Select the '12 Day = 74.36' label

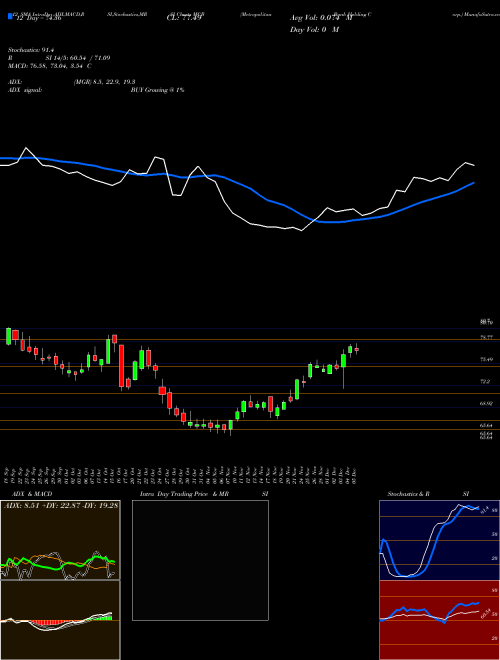[37, 19]
